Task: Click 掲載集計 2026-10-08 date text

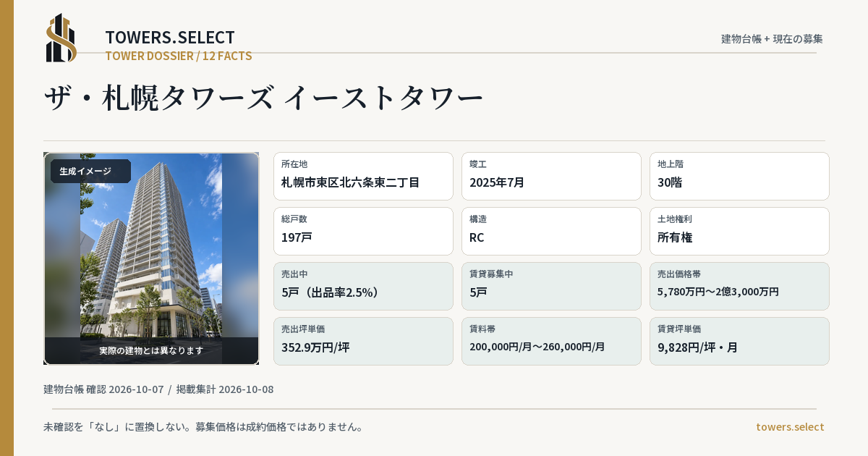Action: pos(225,389)
